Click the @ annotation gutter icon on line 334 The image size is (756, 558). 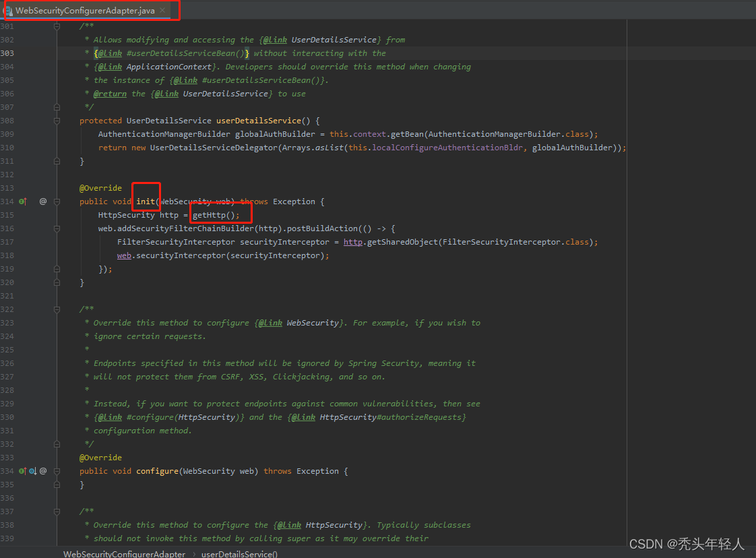click(43, 471)
